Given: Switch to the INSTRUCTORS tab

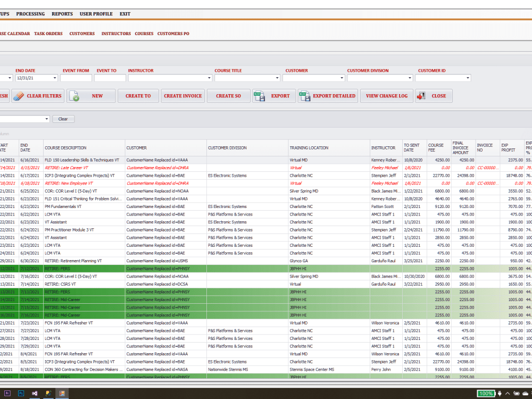Looking at the screenshot, I should click(116, 33).
